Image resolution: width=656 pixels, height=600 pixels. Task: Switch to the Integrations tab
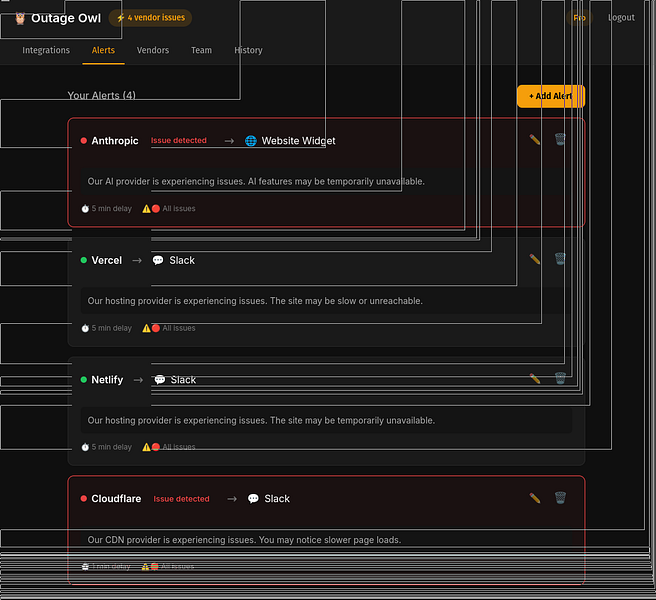46,50
